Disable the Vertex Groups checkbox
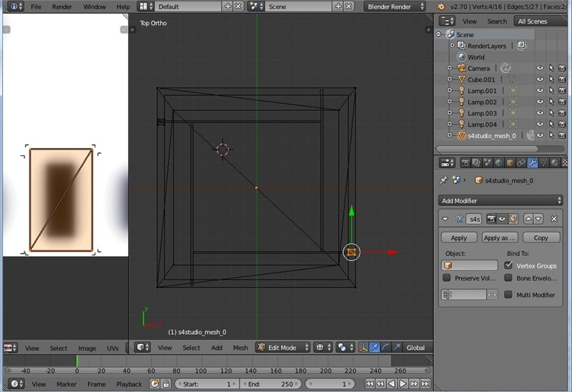This screenshot has width=572, height=392. tap(508, 265)
